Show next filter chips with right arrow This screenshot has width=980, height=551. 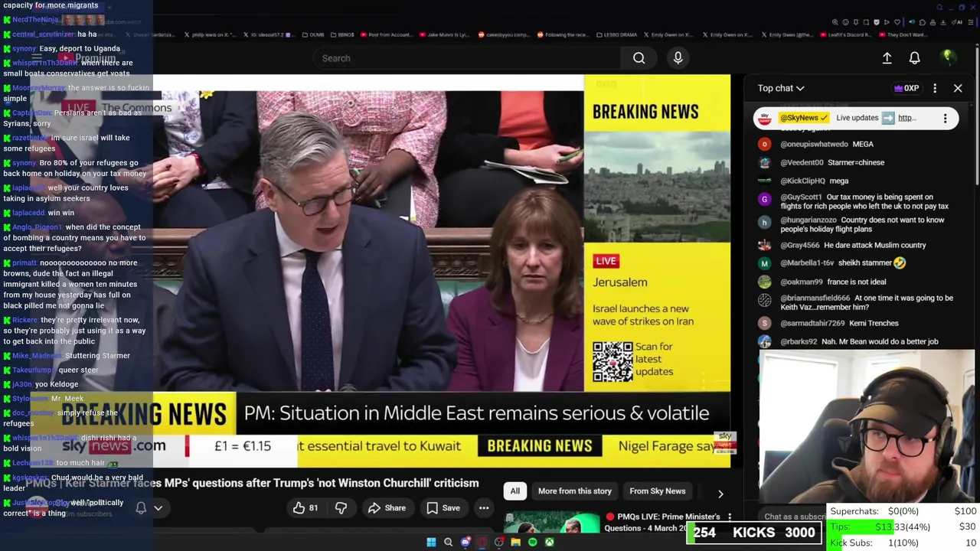pyautogui.click(x=720, y=494)
